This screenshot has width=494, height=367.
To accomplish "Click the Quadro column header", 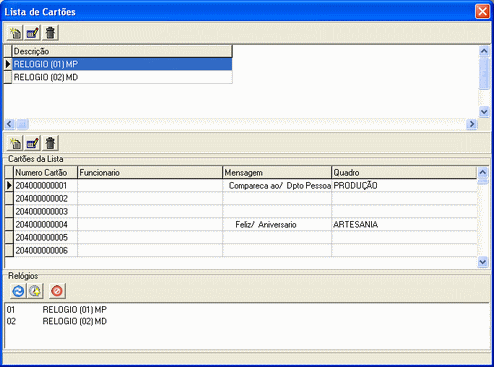I will [404, 172].
